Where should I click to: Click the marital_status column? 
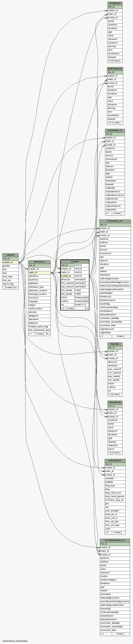(39, 309)
